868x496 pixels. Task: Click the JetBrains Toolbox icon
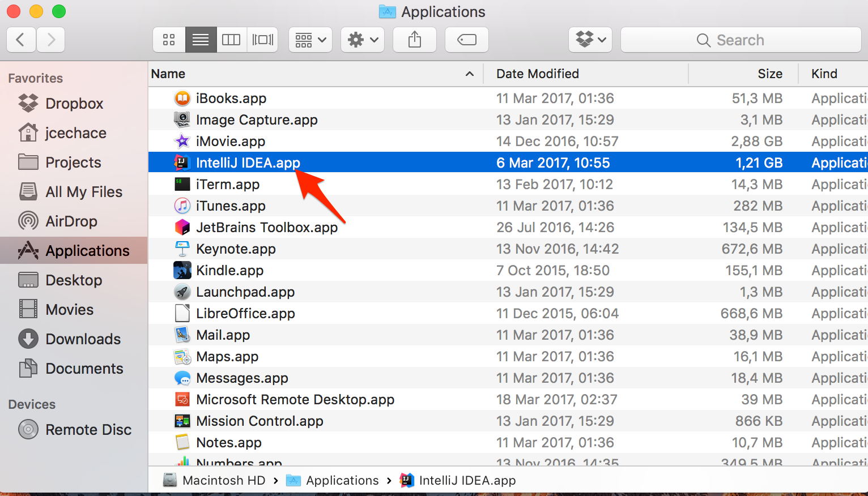[x=182, y=227]
